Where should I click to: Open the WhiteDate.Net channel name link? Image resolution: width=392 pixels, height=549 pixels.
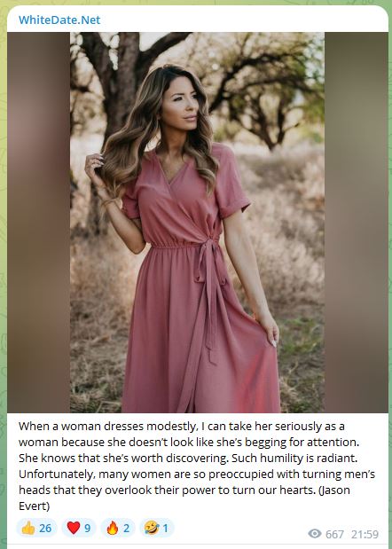click(59, 20)
